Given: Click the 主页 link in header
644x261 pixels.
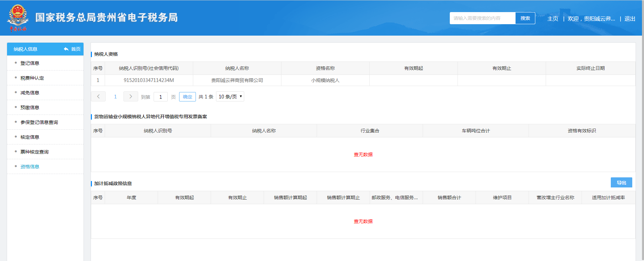Looking at the screenshot, I should [552, 19].
